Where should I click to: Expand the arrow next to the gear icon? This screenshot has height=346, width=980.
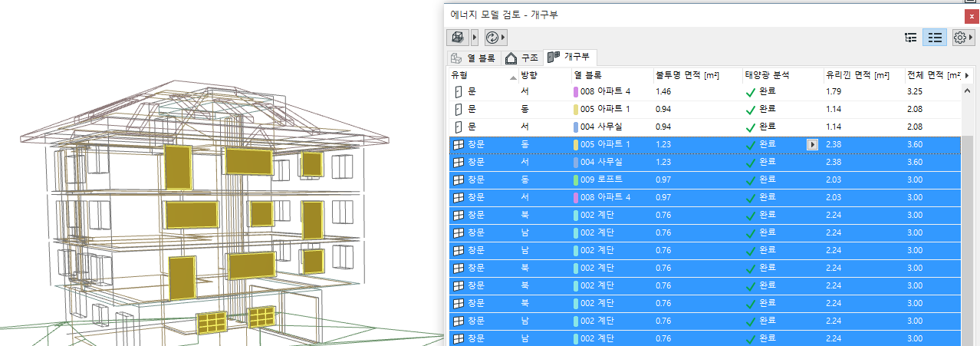[972, 37]
